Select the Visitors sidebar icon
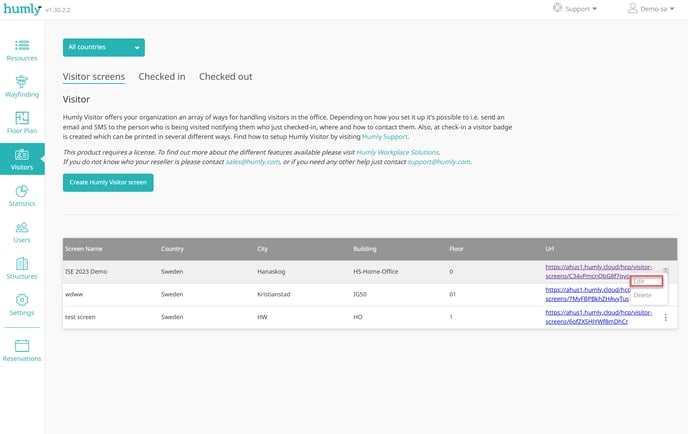 [22, 160]
